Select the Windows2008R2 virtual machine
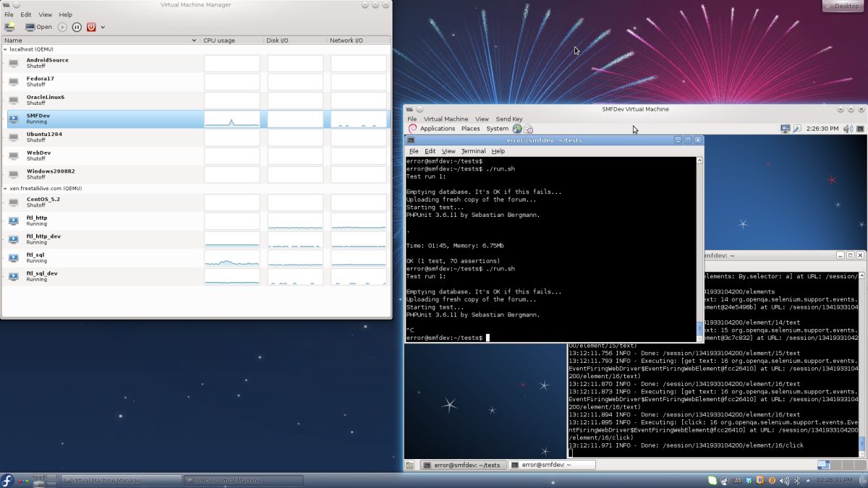The image size is (868, 488). click(x=195, y=174)
